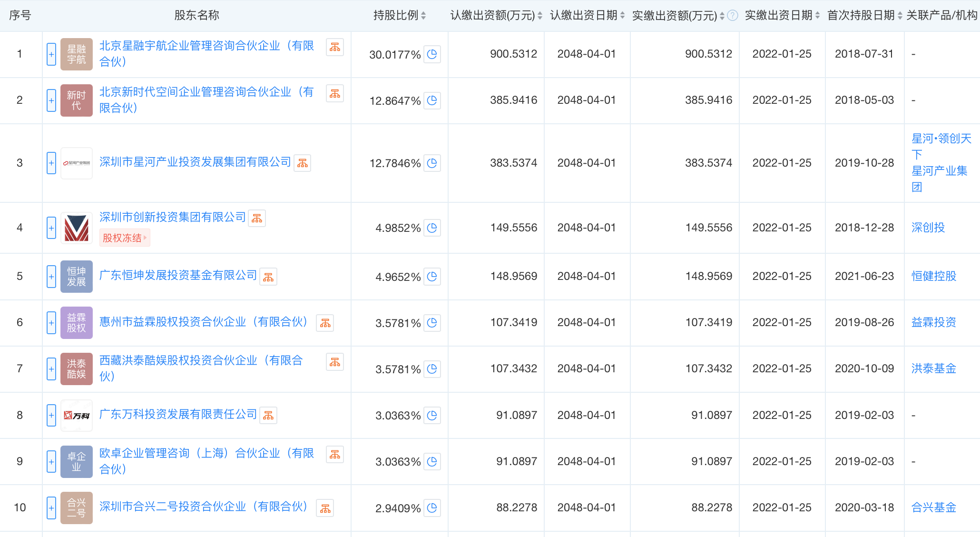
Task: Click equity chart icon next to 深圳市创新投资集团
Action: [x=257, y=219]
